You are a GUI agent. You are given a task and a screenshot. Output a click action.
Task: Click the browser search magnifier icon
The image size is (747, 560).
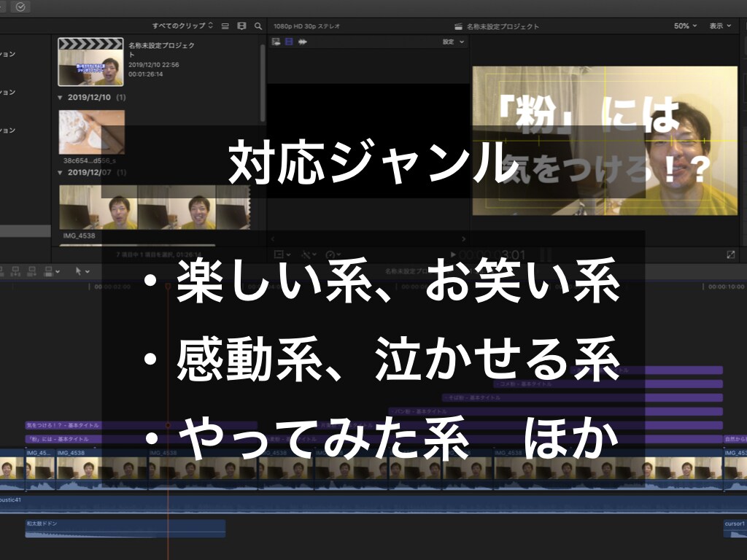[258, 26]
